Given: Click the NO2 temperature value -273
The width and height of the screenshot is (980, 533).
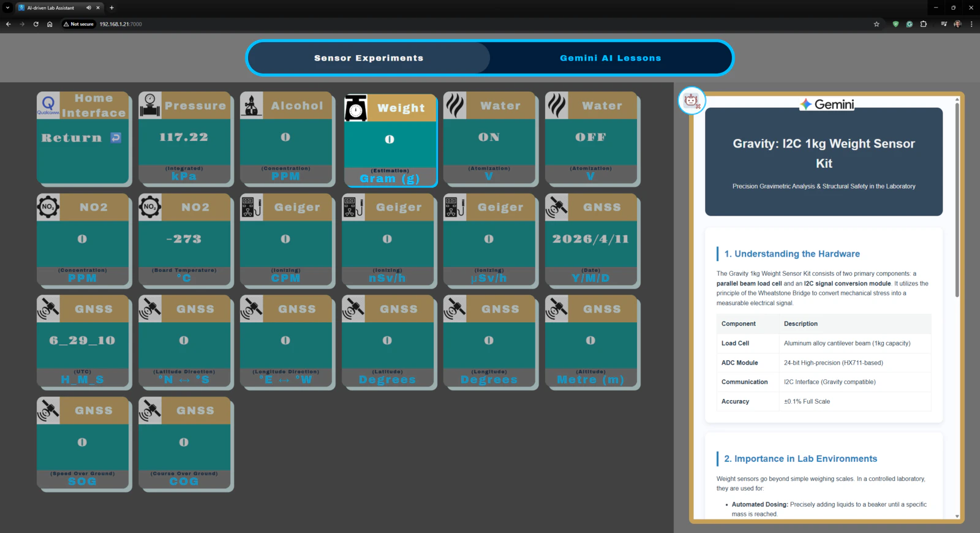Looking at the screenshot, I should 184,239.
